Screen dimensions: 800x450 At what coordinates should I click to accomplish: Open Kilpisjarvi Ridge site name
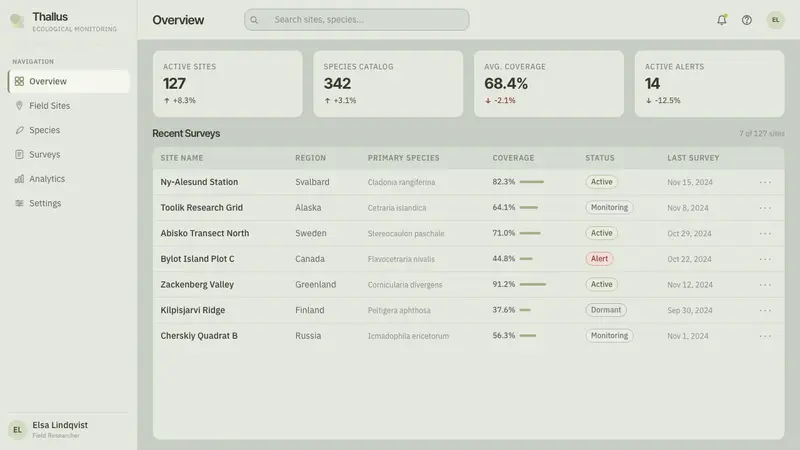pyautogui.click(x=192, y=310)
